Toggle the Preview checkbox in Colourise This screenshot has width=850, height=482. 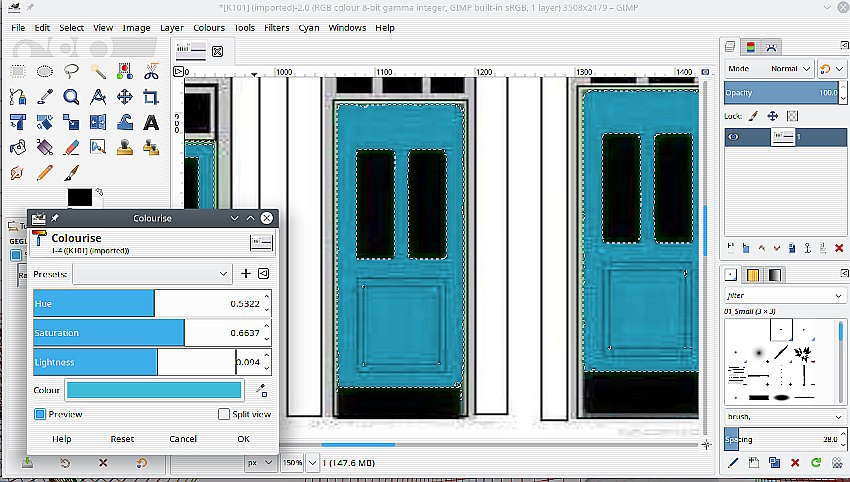41,414
